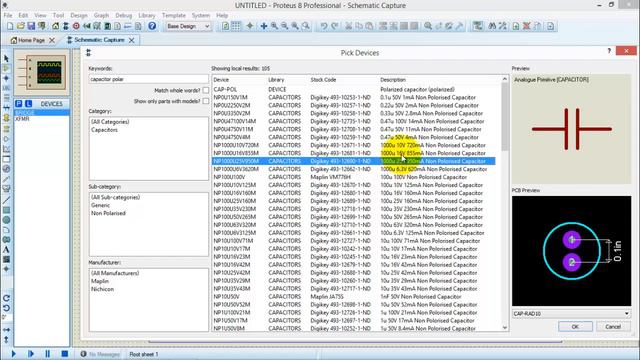Screen dimensions: 640x360
Task: Click the red X remove-sheet icon
Action: (527, 26)
